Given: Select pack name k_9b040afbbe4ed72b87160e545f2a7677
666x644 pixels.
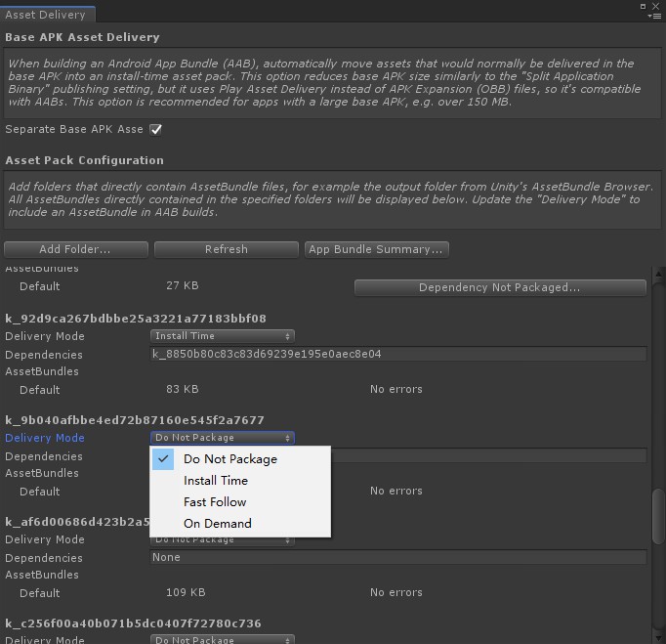Looking at the screenshot, I should tap(135, 420).
